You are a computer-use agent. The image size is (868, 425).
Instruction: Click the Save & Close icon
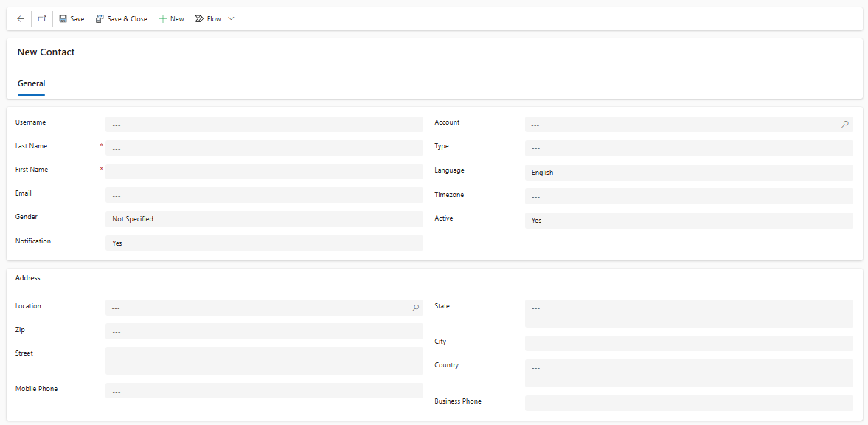point(100,19)
